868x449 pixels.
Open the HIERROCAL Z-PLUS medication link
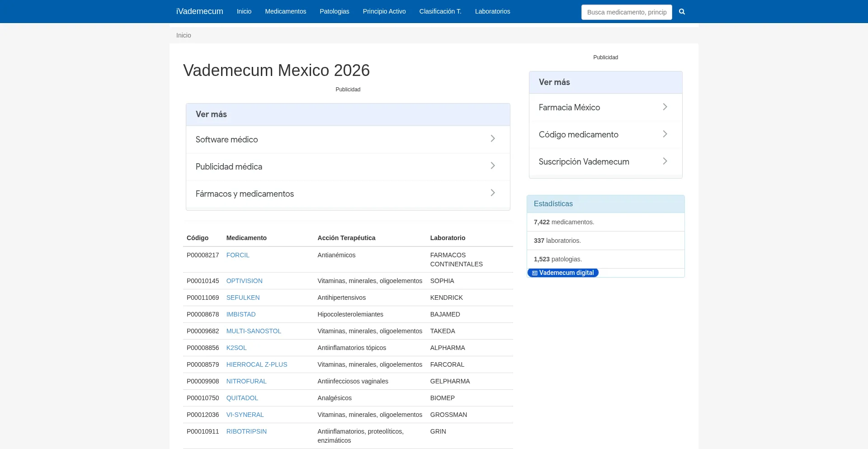click(x=257, y=364)
